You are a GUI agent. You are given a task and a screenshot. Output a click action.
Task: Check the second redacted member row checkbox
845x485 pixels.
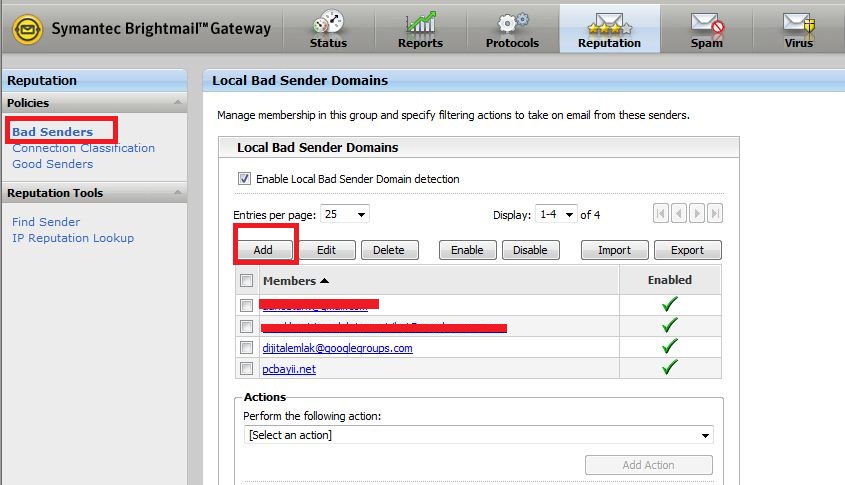click(246, 326)
